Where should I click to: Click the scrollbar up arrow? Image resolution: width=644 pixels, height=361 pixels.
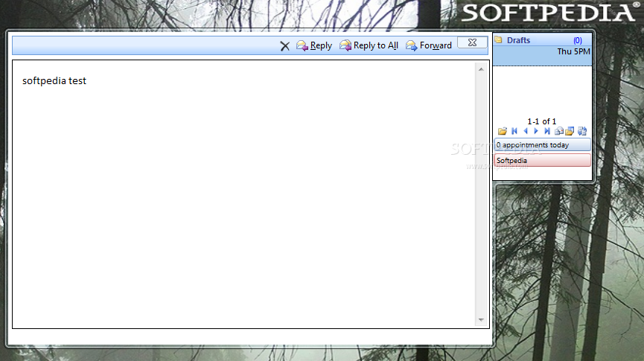tap(481, 69)
